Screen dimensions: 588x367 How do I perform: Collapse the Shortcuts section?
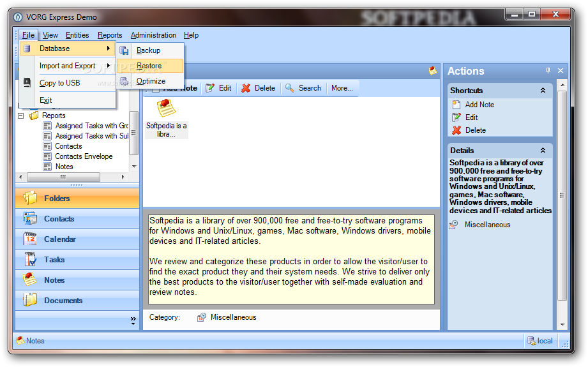[x=543, y=91]
